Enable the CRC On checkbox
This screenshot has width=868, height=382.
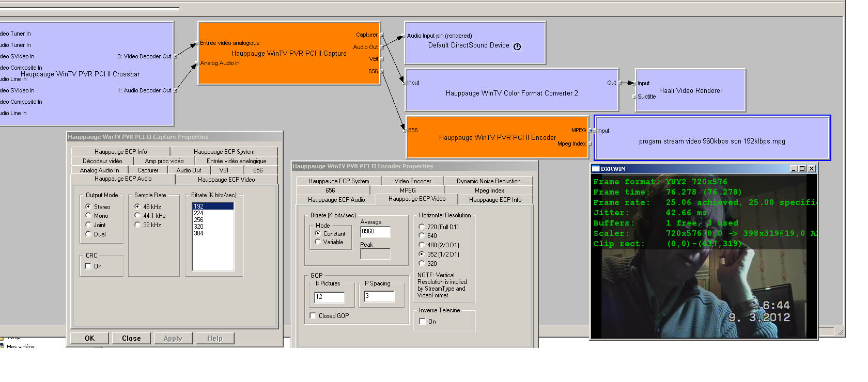pyautogui.click(x=88, y=266)
